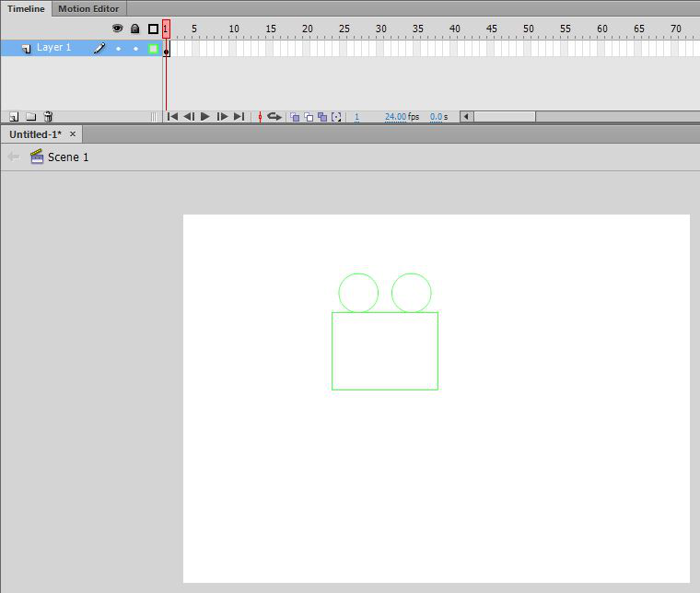Toggle lock all layers padlock icon

[x=134, y=29]
